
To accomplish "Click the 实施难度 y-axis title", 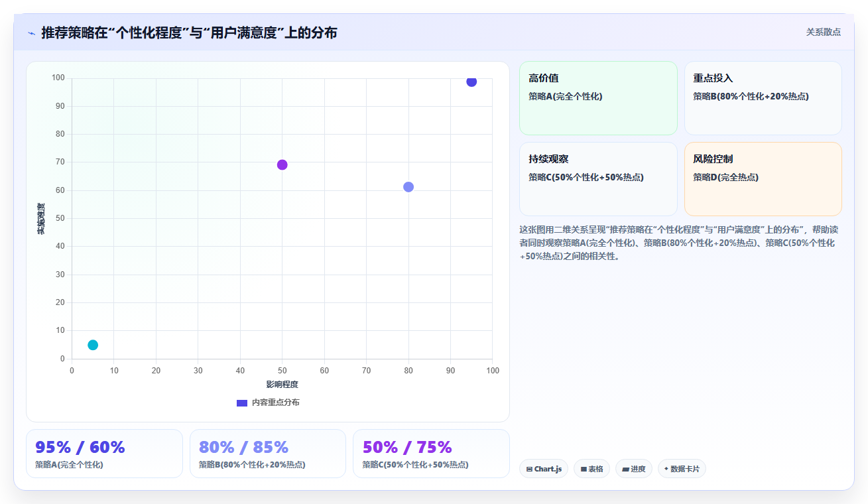I will pyautogui.click(x=41, y=219).
